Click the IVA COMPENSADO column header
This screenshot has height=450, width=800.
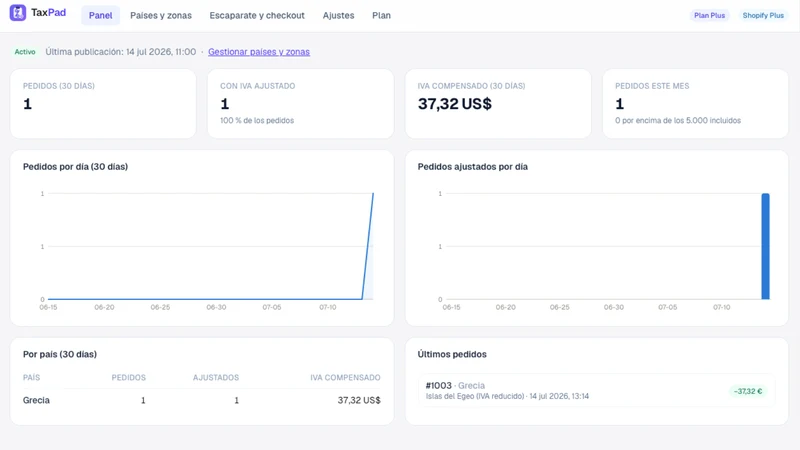tap(345, 378)
